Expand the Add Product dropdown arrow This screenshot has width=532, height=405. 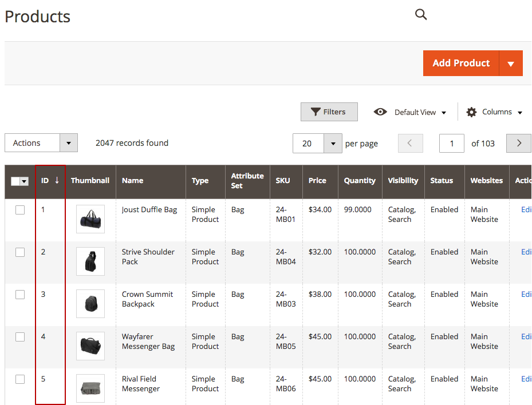coord(511,63)
